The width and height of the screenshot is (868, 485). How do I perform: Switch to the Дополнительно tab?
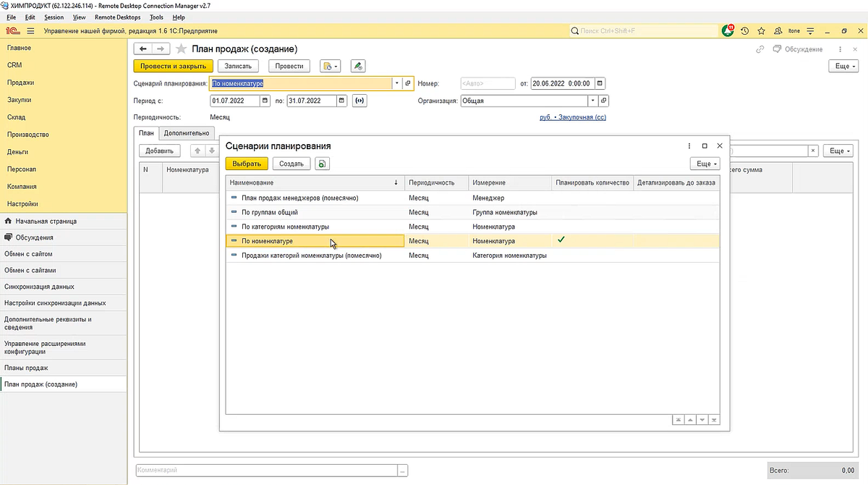[187, 132]
